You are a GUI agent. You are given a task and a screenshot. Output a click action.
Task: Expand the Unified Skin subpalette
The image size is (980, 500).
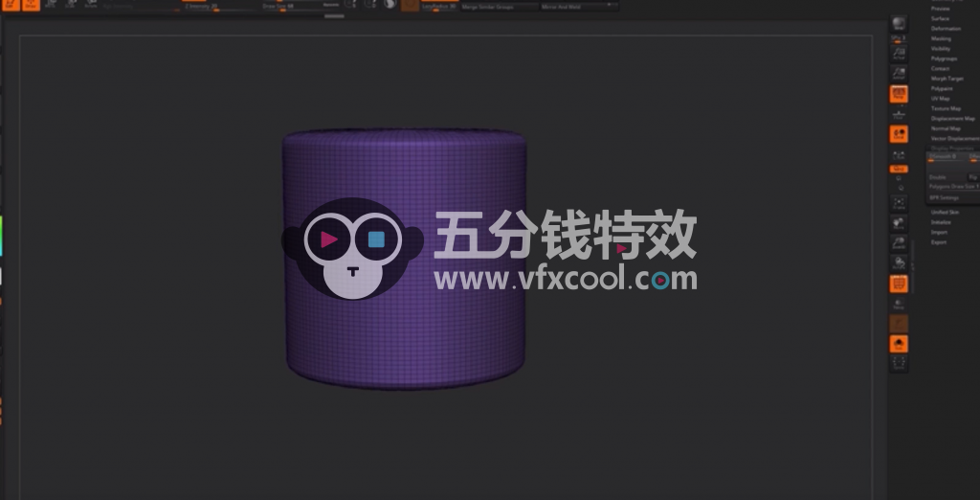pyautogui.click(x=945, y=213)
